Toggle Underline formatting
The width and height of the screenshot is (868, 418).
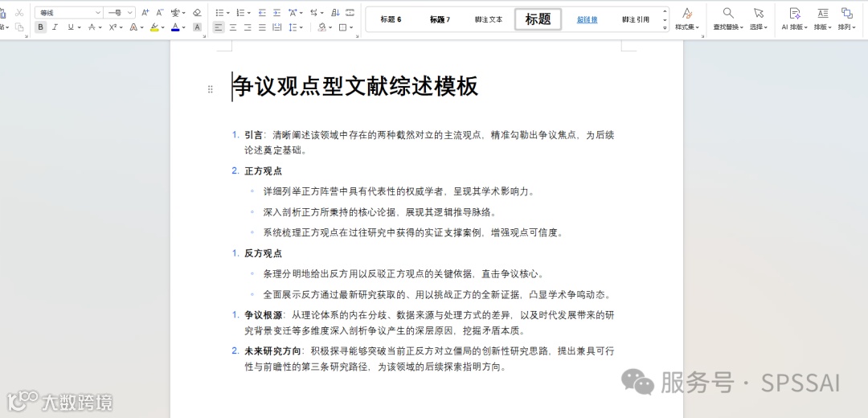pyautogui.click(x=70, y=27)
